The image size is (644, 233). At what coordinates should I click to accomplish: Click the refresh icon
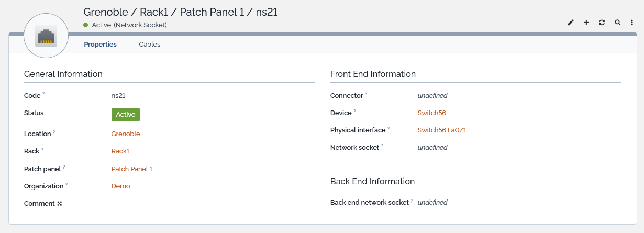[602, 23]
